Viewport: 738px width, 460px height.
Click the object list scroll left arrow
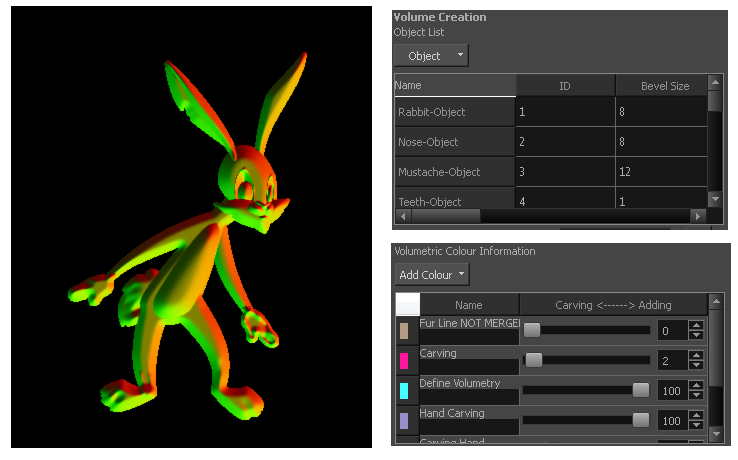pos(403,216)
